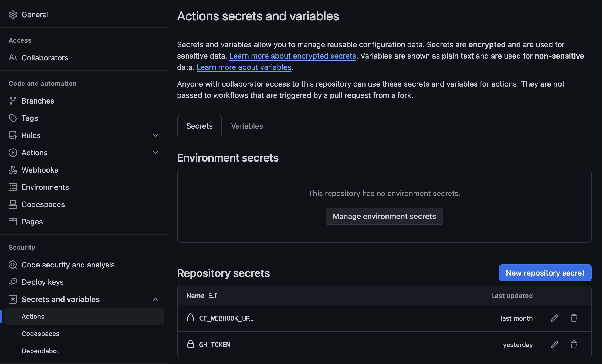
Task: Open Dependabot secrets sub-item
Action: pyautogui.click(x=40, y=351)
